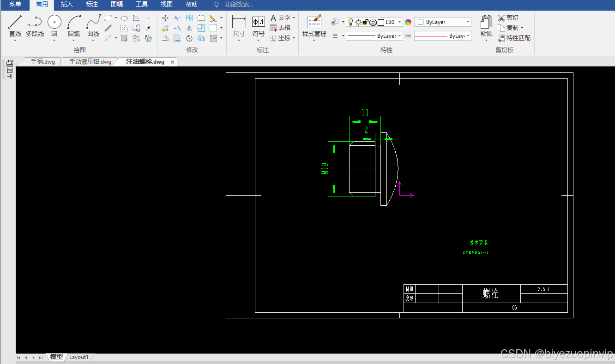Viewport: 615px width, 364px height.
Task: Select the 圆弧 arc tool
Action: 74,25
